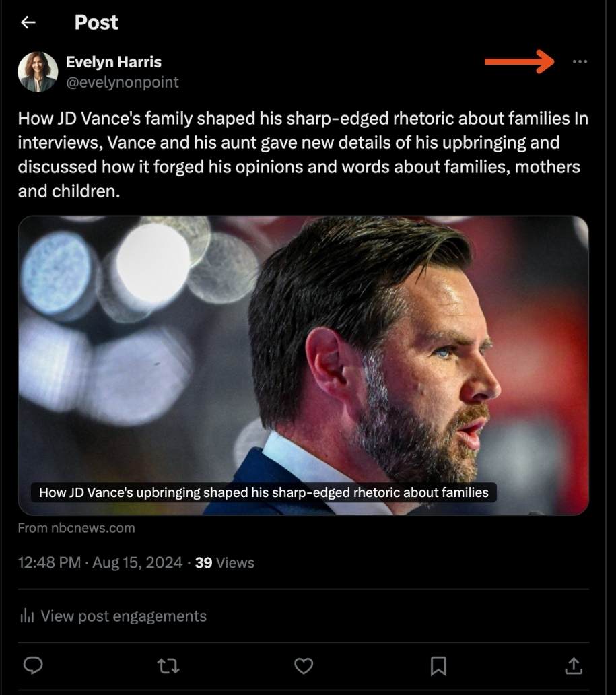
Task: Repost this tweet using the retweet icon
Action: (168, 666)
